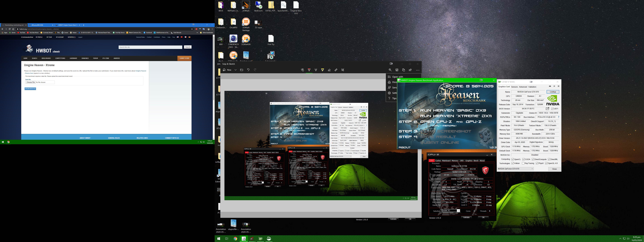
Task: Reload the HWBOT page in Chrome
Action: point(10,29)
